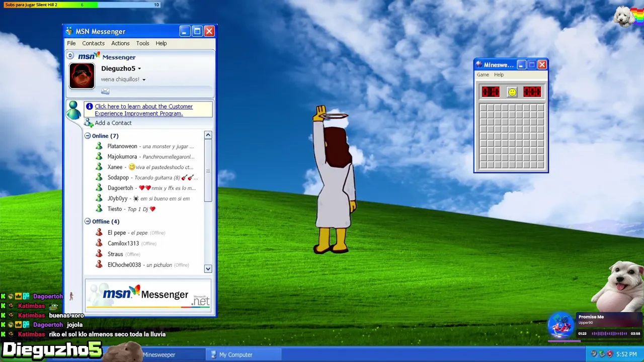Viewport: 644px width, 362px height.
Task: Click the Minesweeper timer display
Action: click(x=532, y=92)
